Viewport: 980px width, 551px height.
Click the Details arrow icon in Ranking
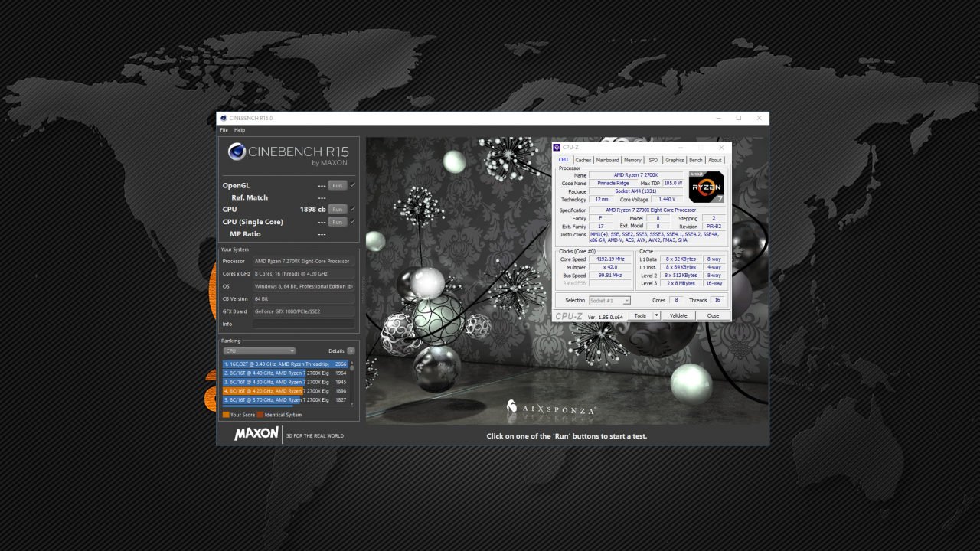351,351
